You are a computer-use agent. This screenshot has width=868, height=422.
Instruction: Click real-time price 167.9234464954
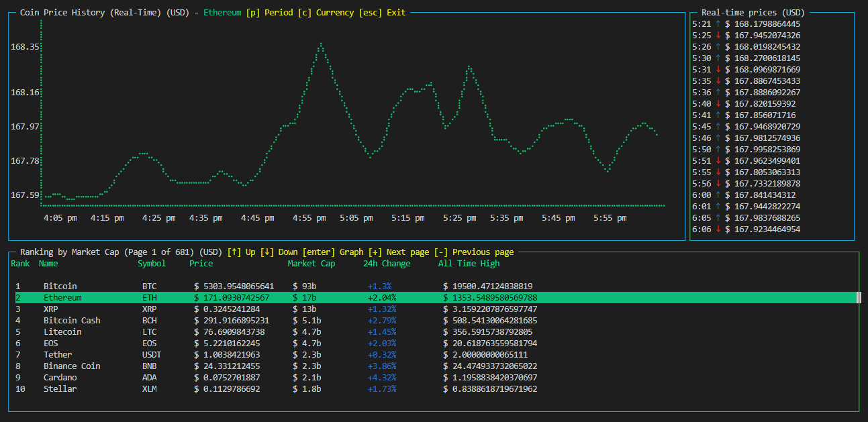tap(763, 229)
